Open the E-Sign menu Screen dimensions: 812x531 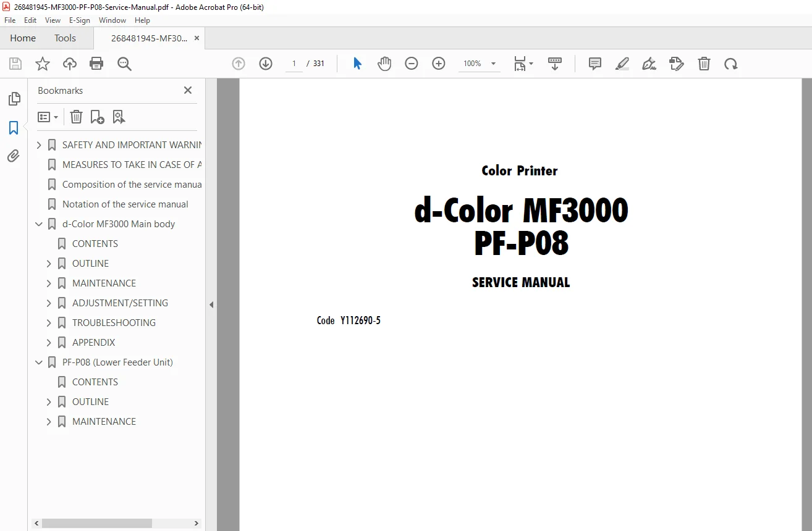[x=79, y=20]
